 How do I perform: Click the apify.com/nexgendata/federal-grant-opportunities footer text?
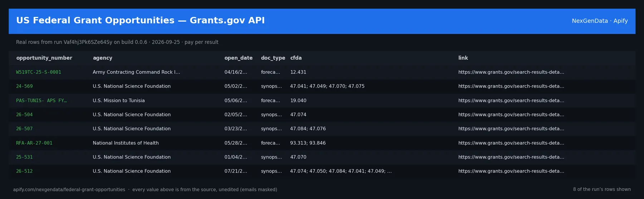pyautogui.click(x=69, y=190)
